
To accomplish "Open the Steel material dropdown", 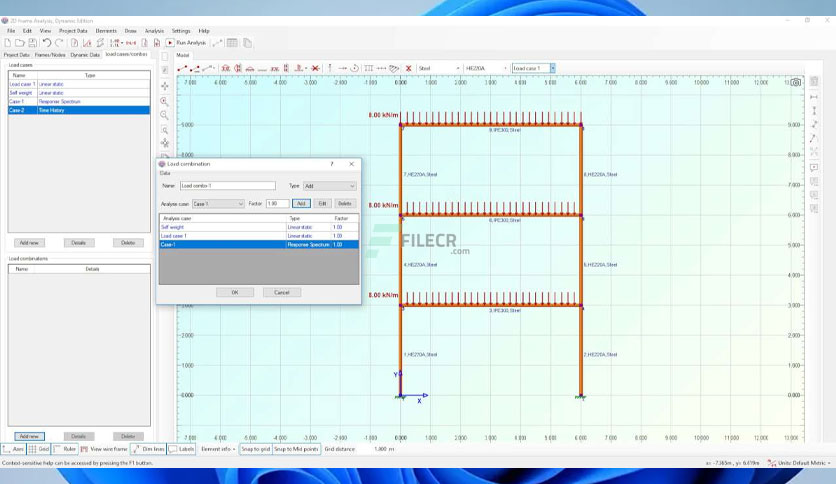I will 439,68.
